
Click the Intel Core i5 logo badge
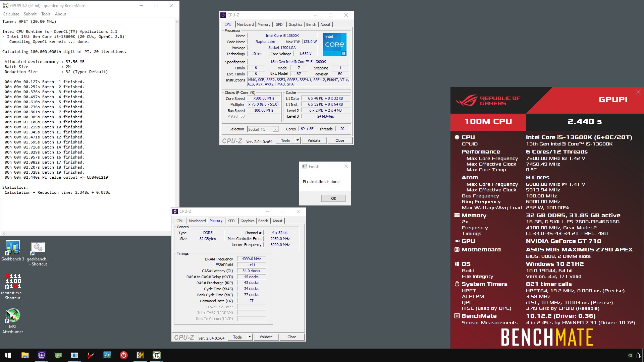[334, 44]
